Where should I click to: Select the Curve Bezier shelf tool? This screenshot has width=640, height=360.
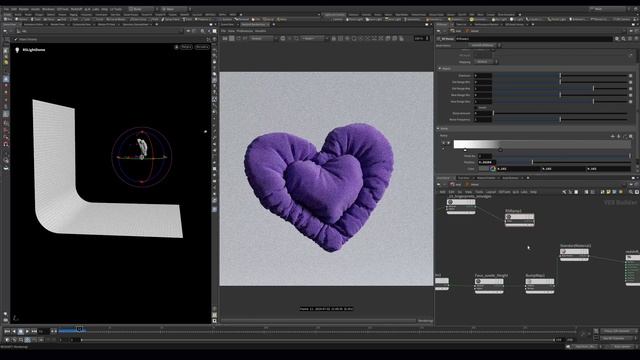click(x=116, y=19)
